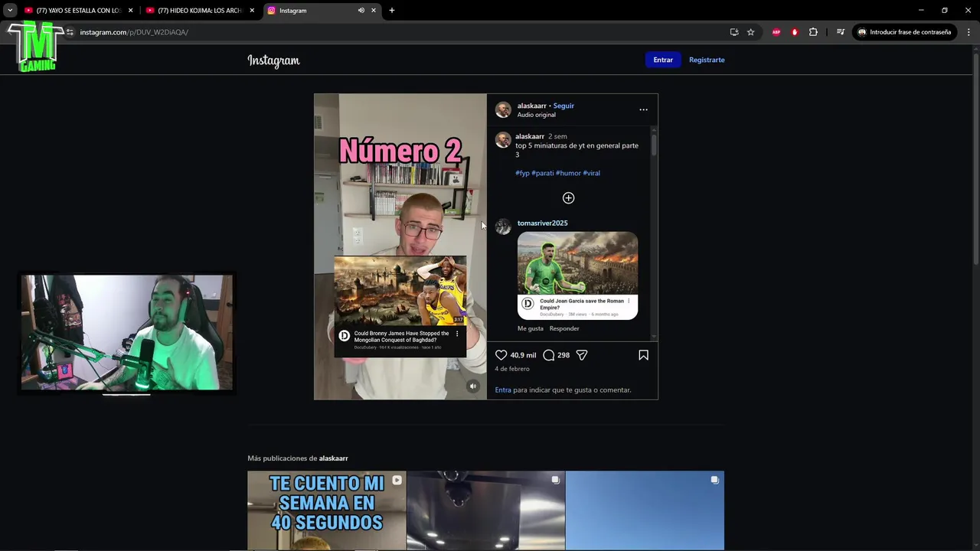Screen dimensions: 980x551
Task: Open the red hand blocker extension
Action: pos(795,32)
